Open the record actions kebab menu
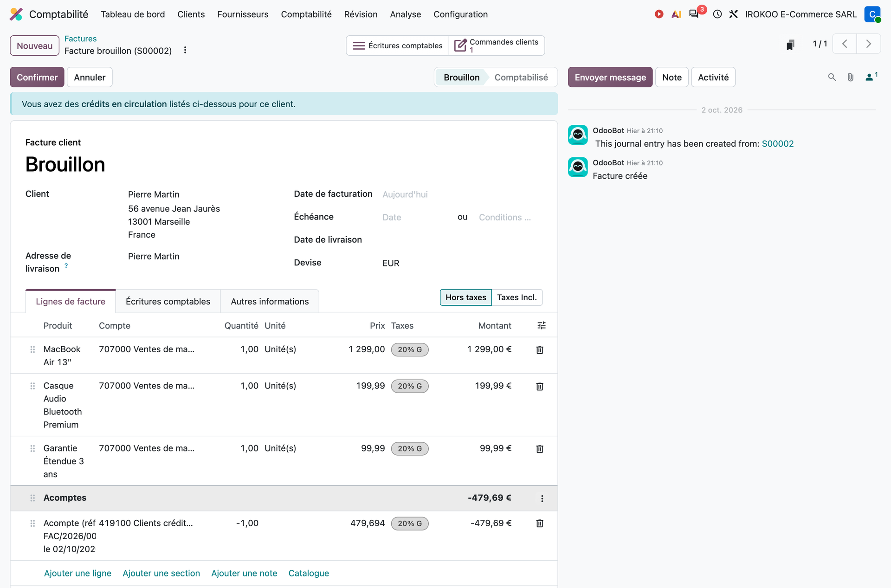This screenshot has height=588, width=891. click(x=185, y=50)
